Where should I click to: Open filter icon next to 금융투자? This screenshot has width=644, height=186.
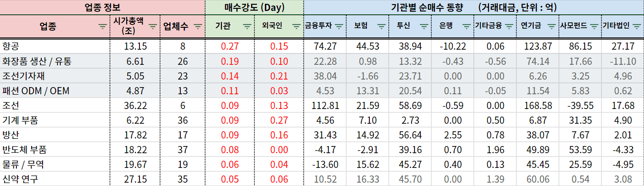click(x=338, y=26)
